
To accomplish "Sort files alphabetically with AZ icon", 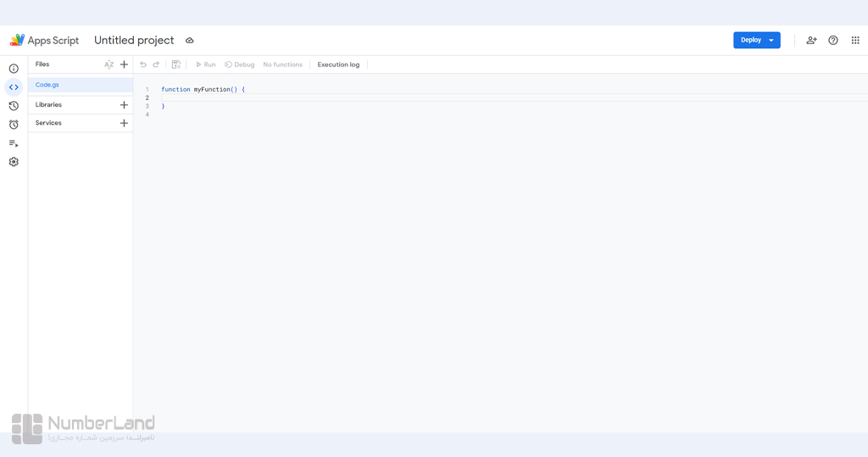I will 109,64.
